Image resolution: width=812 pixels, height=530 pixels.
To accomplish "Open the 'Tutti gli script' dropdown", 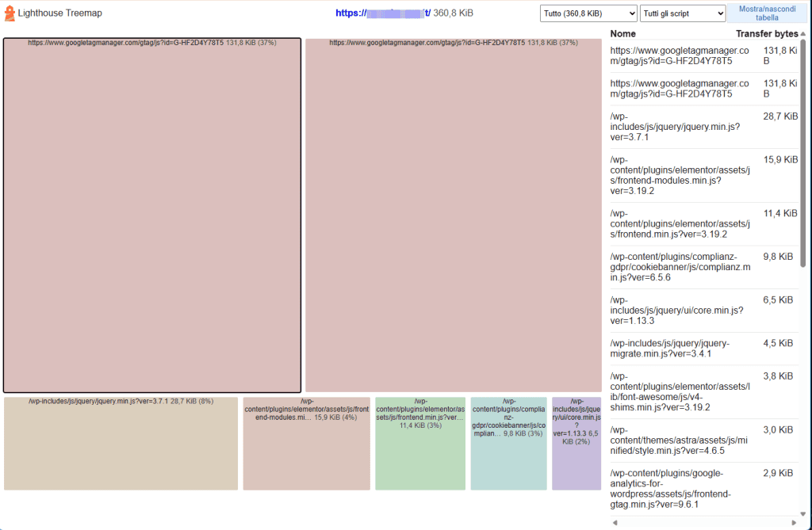I will tap(683, 13).
